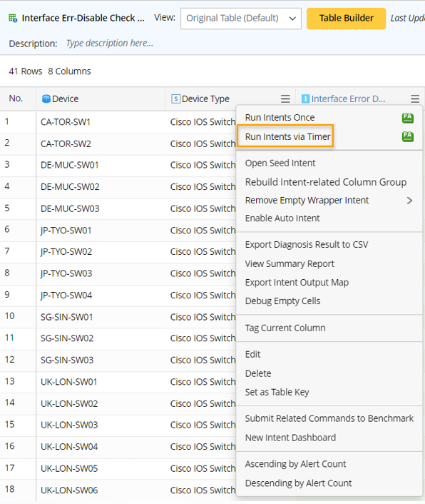The height and width of the screenshot is (504, 425).
Task: Click the Device column header icon
Action: click(46, 99)
